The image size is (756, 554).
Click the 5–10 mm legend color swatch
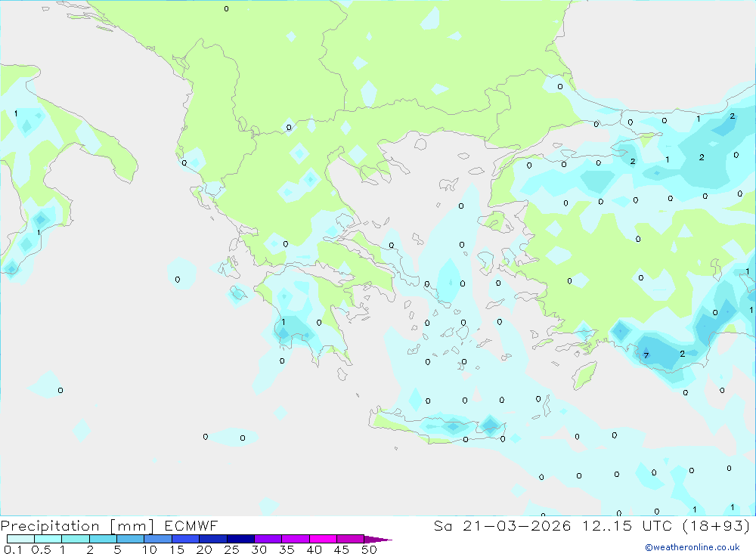130,539
